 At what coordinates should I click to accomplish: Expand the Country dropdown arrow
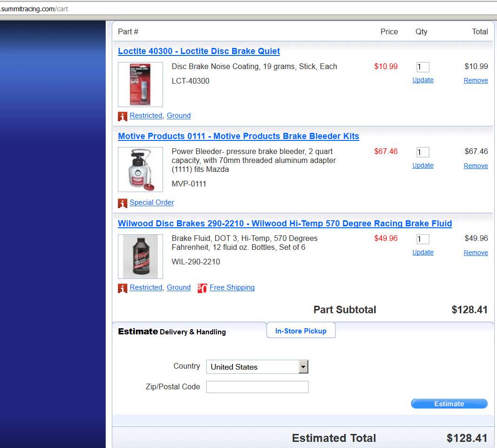(303, 367)
